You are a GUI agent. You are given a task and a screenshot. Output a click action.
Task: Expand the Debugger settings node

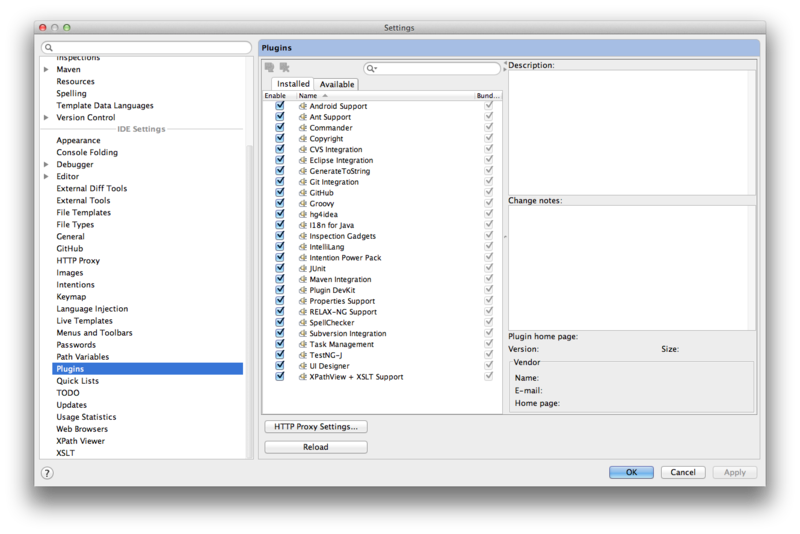[x=46, y=164]
